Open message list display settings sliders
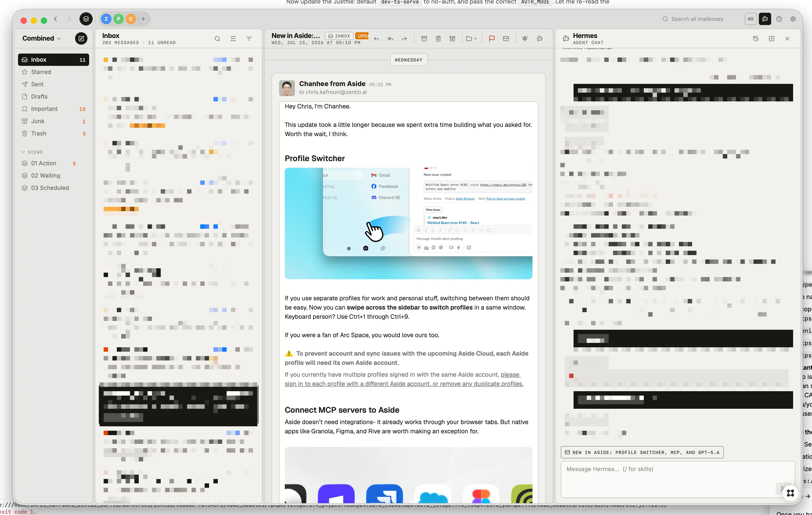This screenshot has width=812, height=515. point(233,39)
